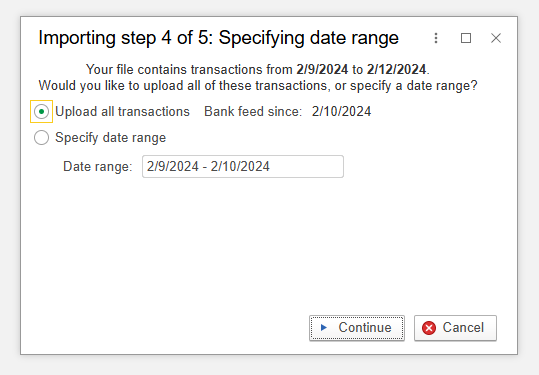The image size is (539, 375).
Task: Close the import dialog with X
Action: 496,38
